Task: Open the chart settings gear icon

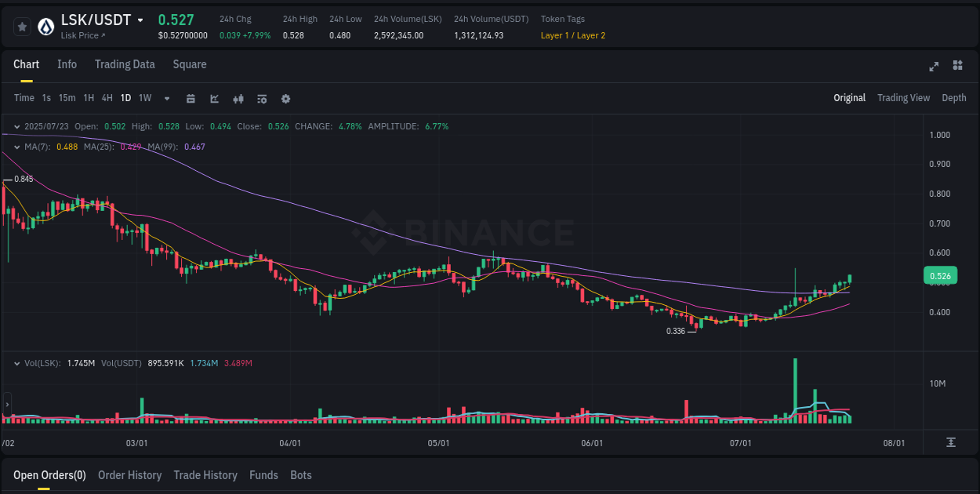Action: coord(285,99)
